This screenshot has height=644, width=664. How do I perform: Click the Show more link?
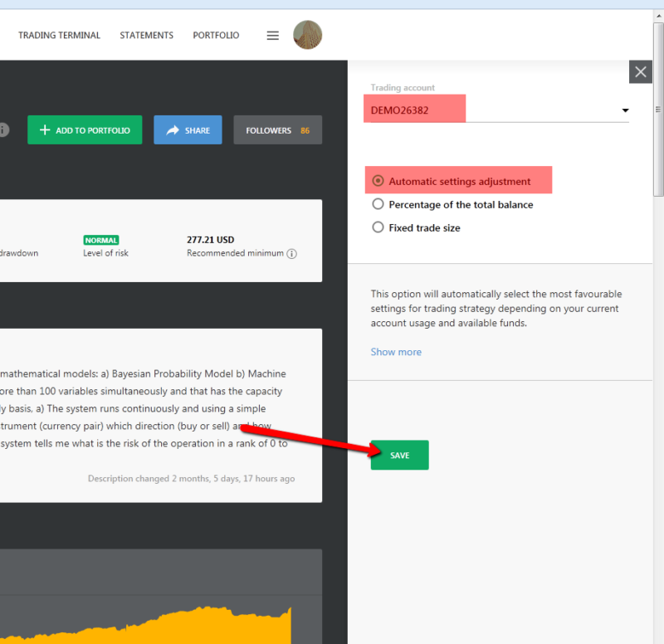pyautogui.click(x=396, y=352)
